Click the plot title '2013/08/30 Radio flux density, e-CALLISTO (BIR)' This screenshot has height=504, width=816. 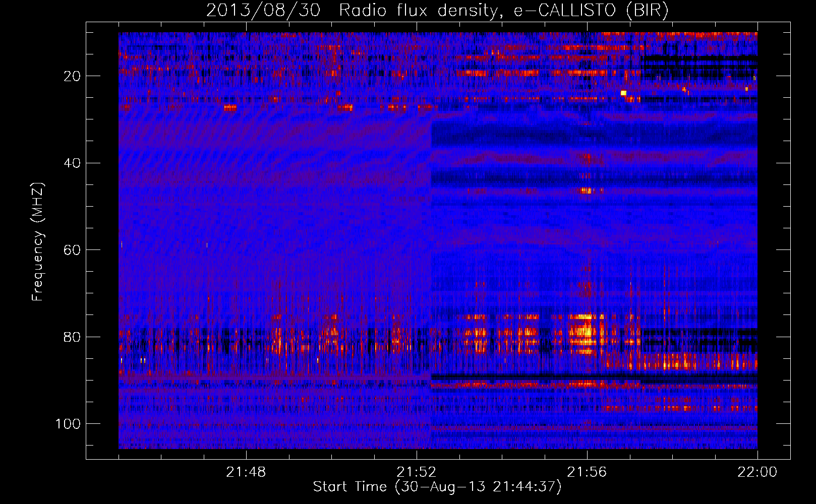pyautogui.click(x=437, y=11)
